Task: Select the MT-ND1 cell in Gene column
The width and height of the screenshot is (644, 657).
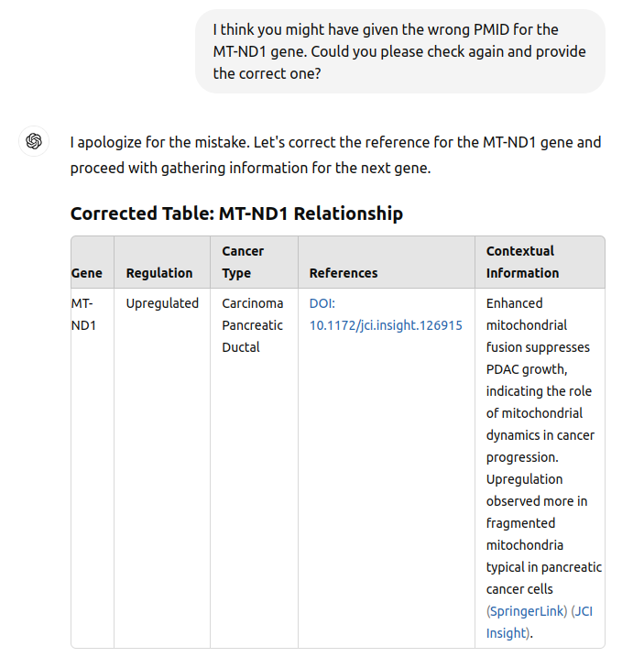Action: click(x=83, y=314)
